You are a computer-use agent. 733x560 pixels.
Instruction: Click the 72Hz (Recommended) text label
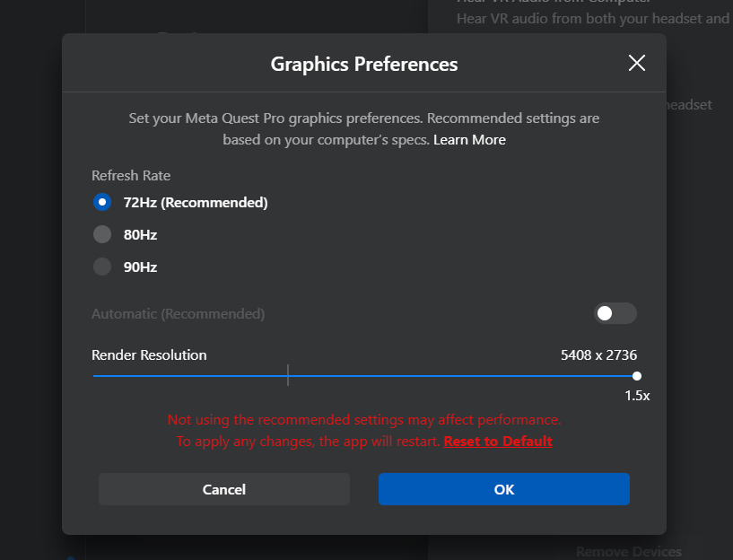coord(196,203)
